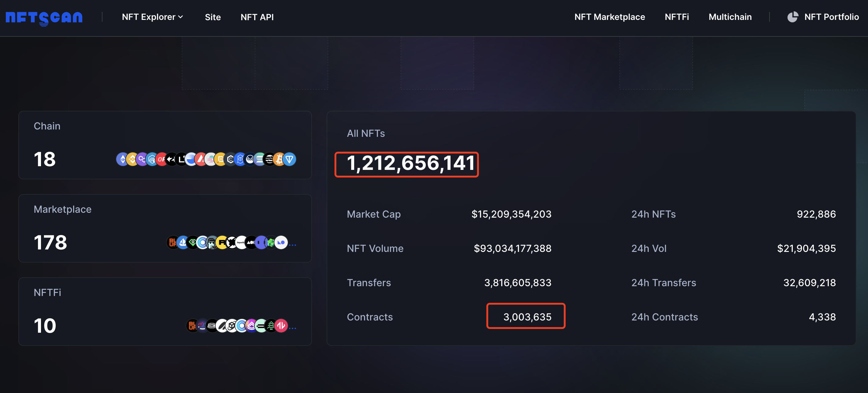Select the CryptoPunks avatar marketplace icon
Image resolution: width=868 pixels, height=393 pixels.
[x=212, y=242]
